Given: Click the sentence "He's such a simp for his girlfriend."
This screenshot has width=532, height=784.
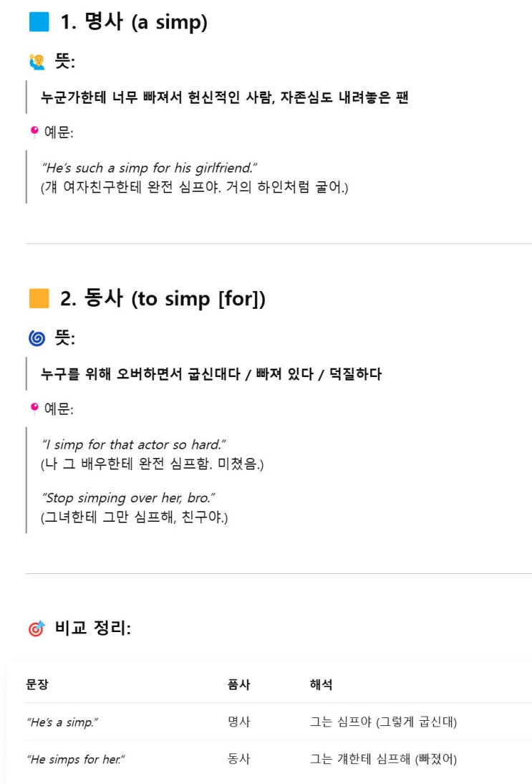Looking at the screenshot, I should coord(150,168).
